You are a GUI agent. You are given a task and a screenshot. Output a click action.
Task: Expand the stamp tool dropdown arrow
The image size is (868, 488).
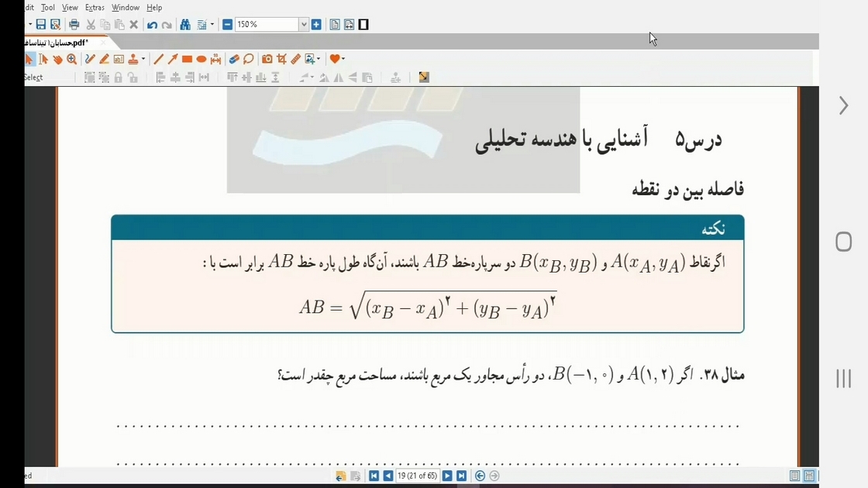[143, 59]
